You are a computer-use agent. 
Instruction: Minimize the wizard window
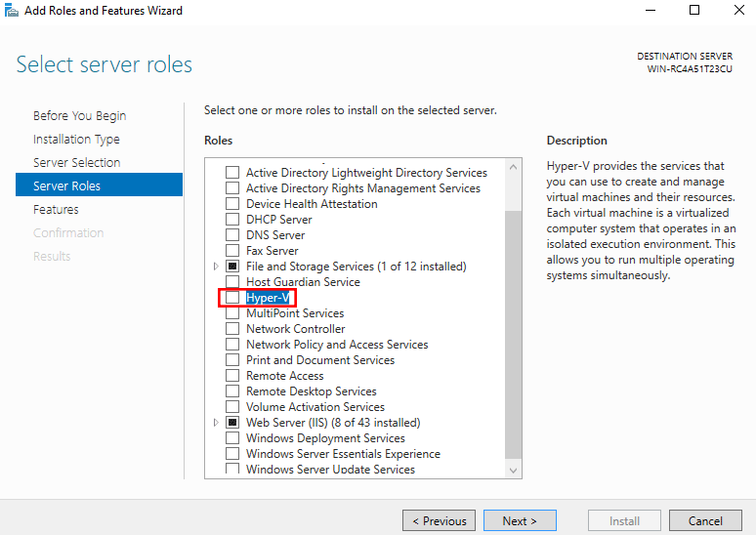tap(651, 10)
